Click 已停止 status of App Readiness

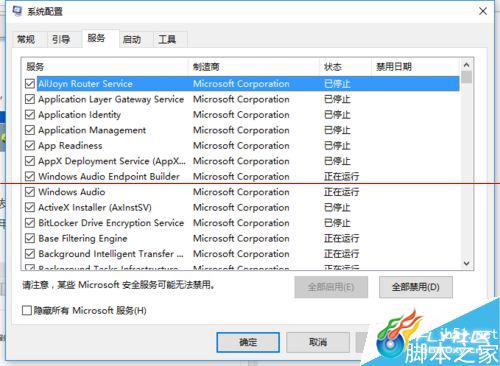click(337, 146)
